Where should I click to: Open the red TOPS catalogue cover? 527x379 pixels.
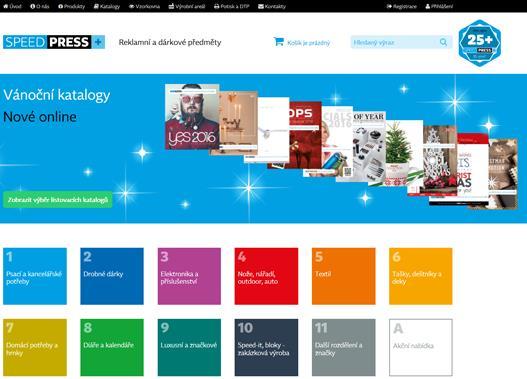(x=305, y=134)
